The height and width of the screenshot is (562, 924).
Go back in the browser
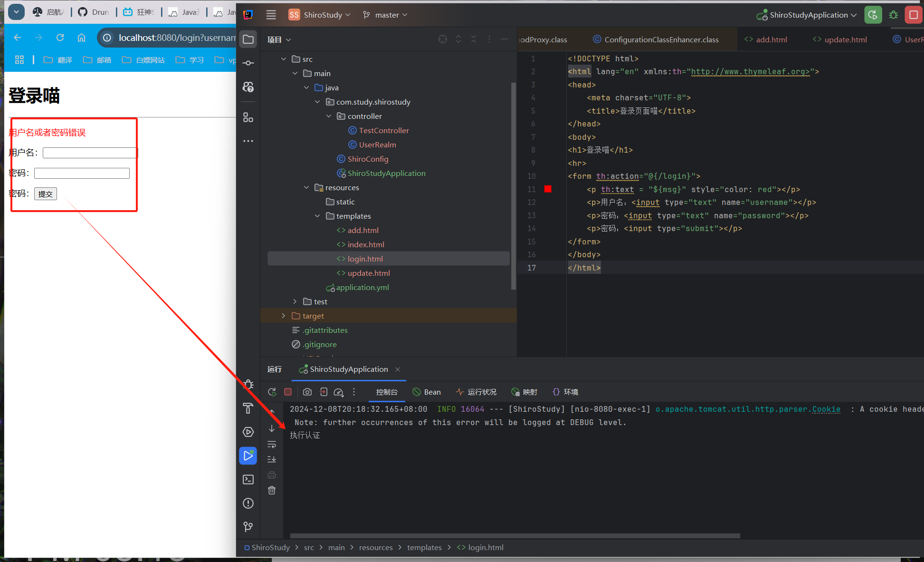18,38
